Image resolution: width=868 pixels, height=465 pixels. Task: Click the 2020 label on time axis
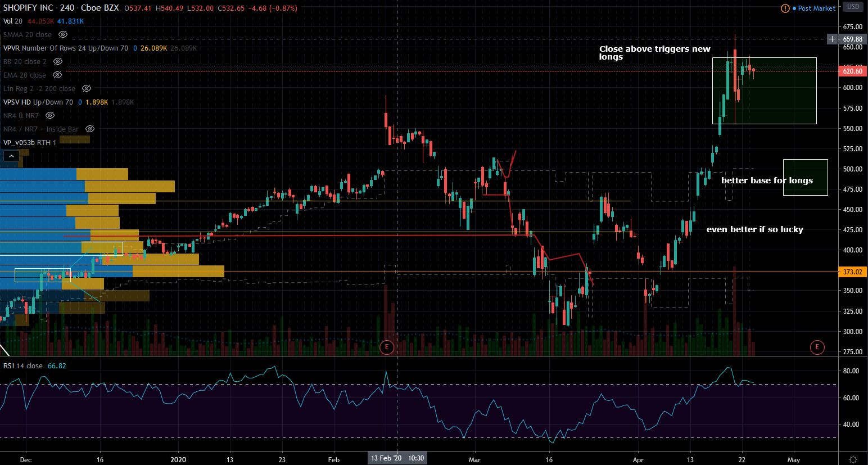178,460
